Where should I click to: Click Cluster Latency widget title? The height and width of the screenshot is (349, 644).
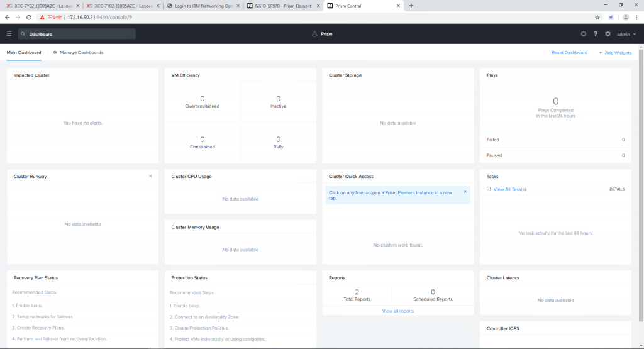(x=502, y=277)
